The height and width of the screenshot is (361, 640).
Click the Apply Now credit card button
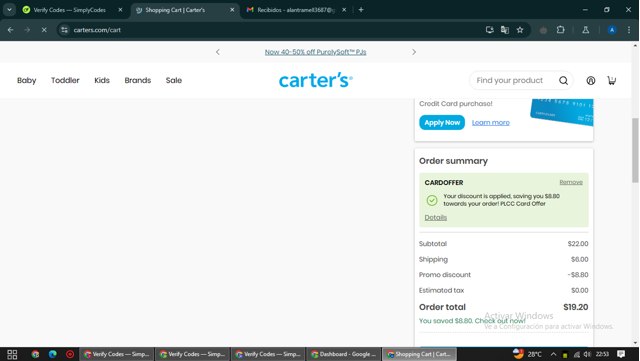[442, 123]
